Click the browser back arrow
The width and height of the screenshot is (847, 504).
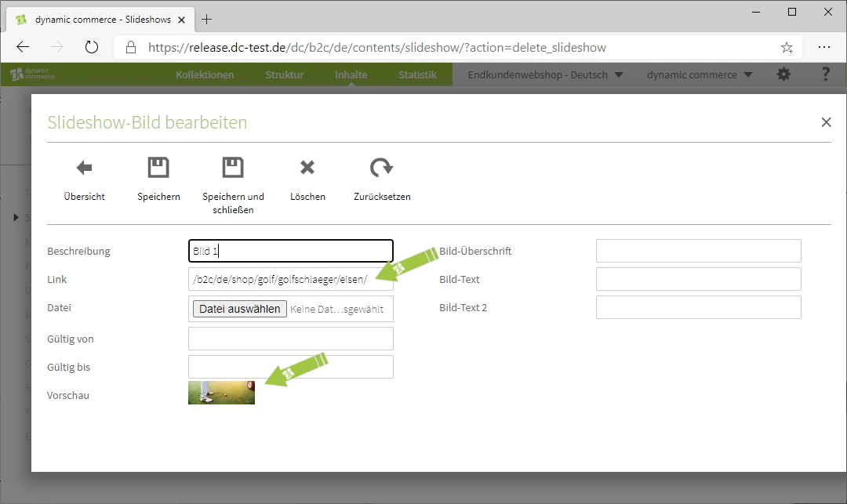pyautogui.click(x=23, y=48)
